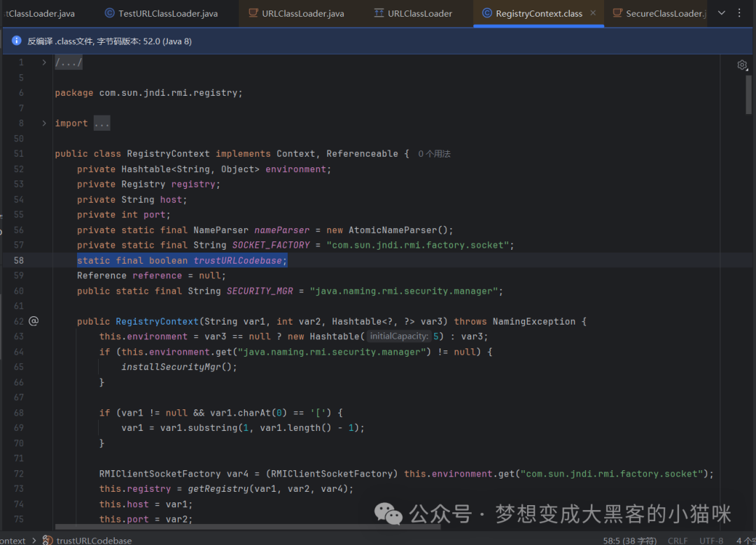Viewport: 756px width, 545px height.
Task: Click the info icon in decompiler banner
Action: [16, 41]
